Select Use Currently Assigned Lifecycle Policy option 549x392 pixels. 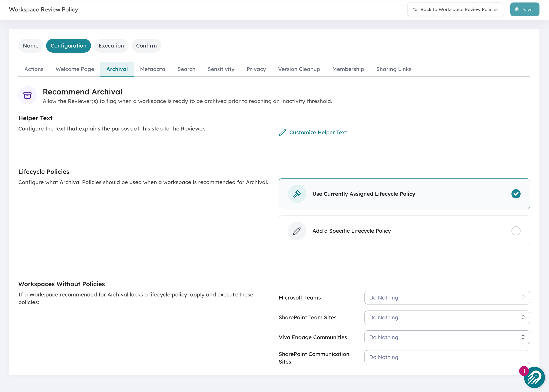404,194
